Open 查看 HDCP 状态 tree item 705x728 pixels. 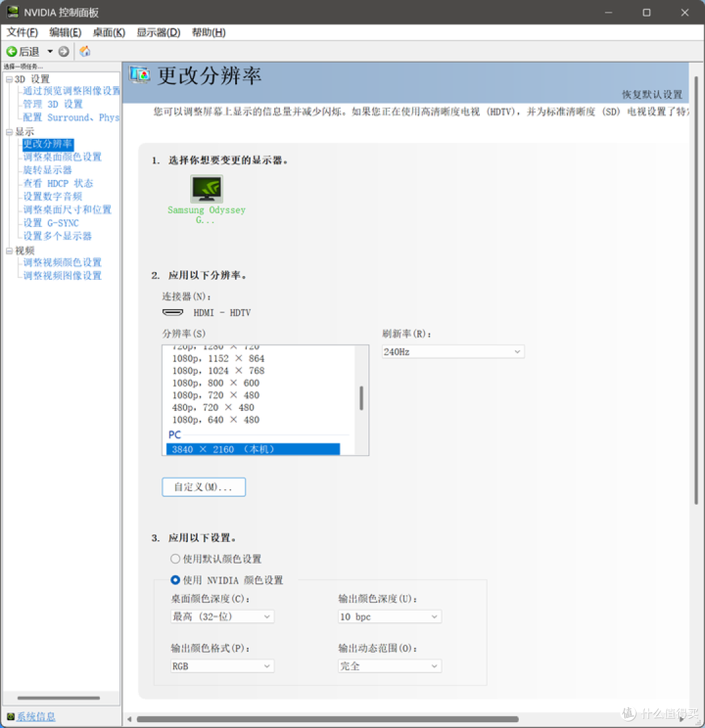(x=58, y=183)
